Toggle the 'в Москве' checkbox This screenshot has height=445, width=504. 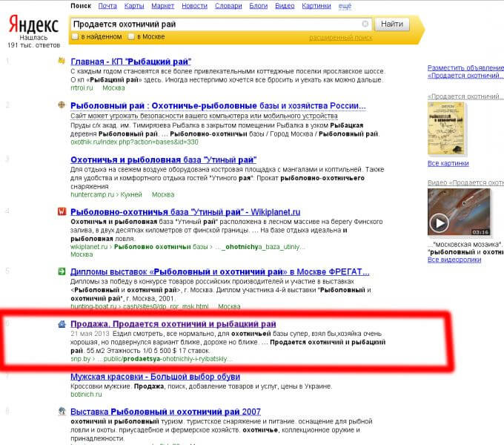click(131, 36)
